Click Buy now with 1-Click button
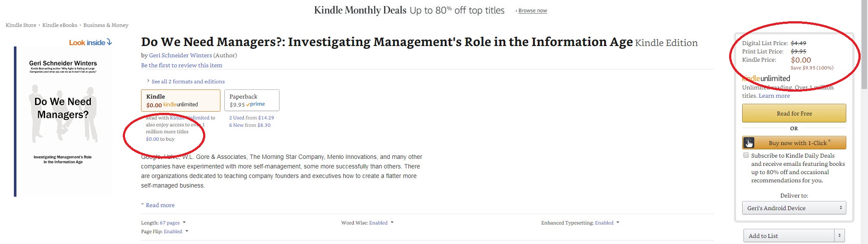Image resolution: width=868 pixels, height=244 pixels. (x=794, y=143)
